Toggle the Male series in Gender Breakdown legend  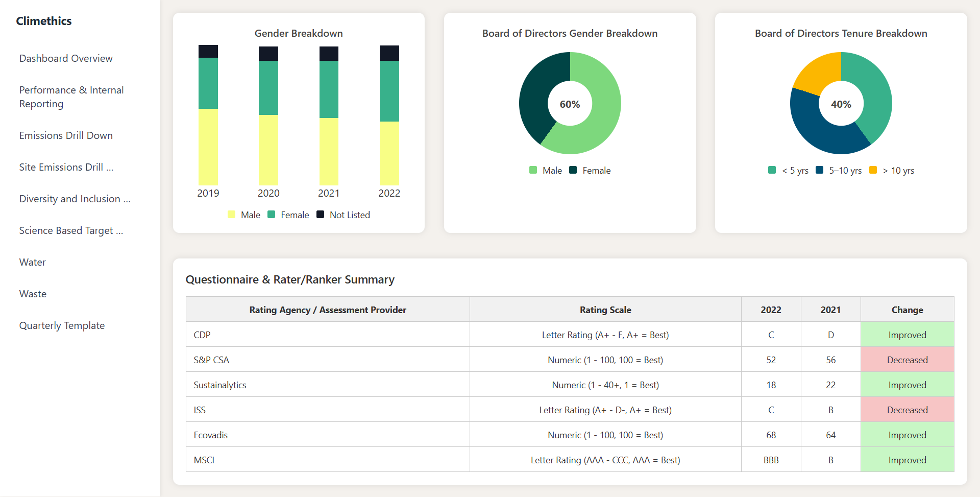coord(243,215)
